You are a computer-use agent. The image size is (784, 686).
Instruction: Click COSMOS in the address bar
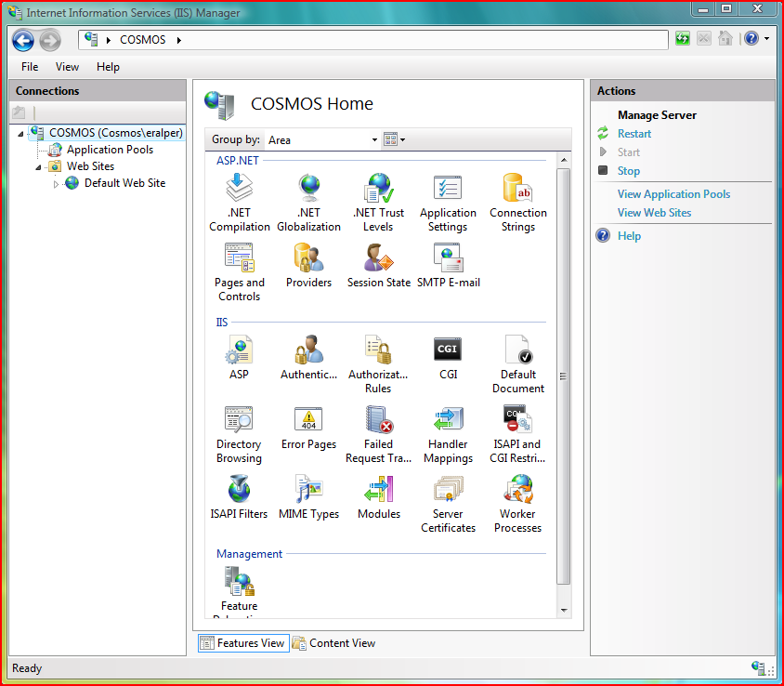pyautogui.click(x=142, y=40)
